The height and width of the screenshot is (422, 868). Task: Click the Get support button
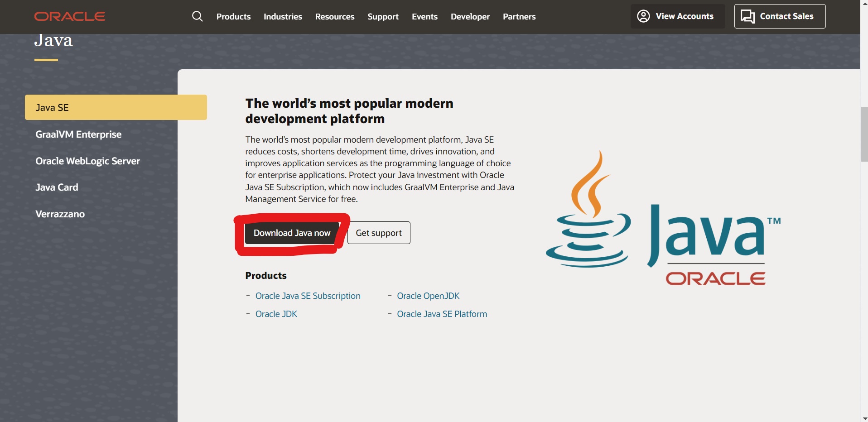[379, 233]
